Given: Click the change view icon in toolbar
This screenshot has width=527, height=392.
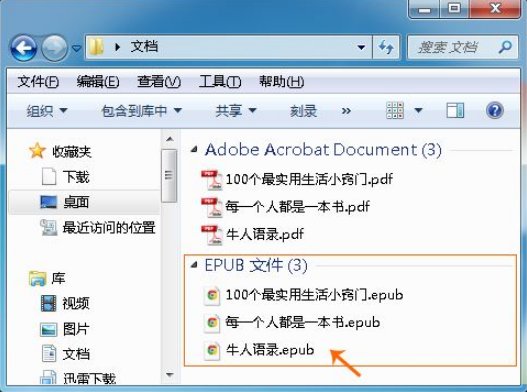Looking at the screenshot, I should click(x=395, y=110).
